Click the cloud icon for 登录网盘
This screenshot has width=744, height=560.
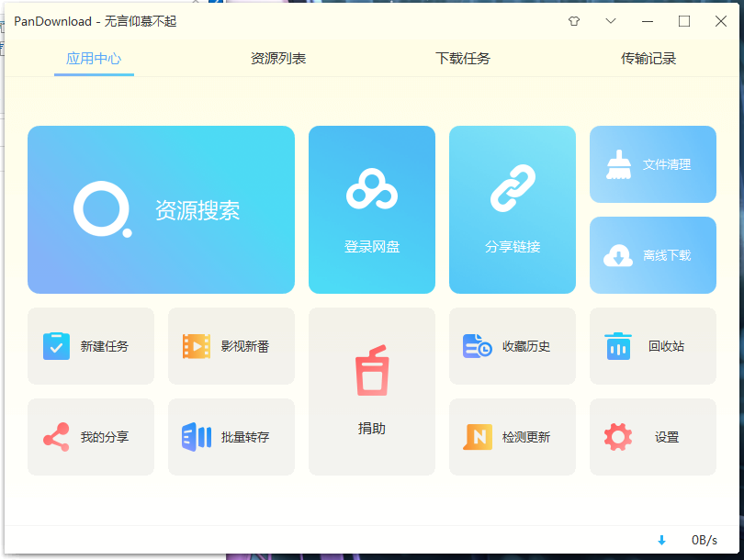(372, 189)
